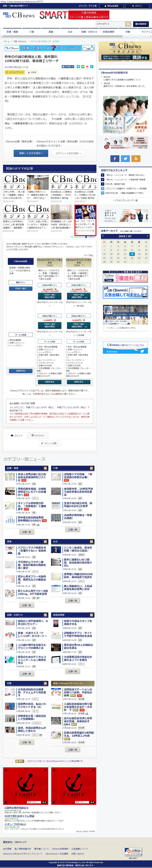
Task: Open the sidebar orange RSS feed button
Action: coord(136,158)
